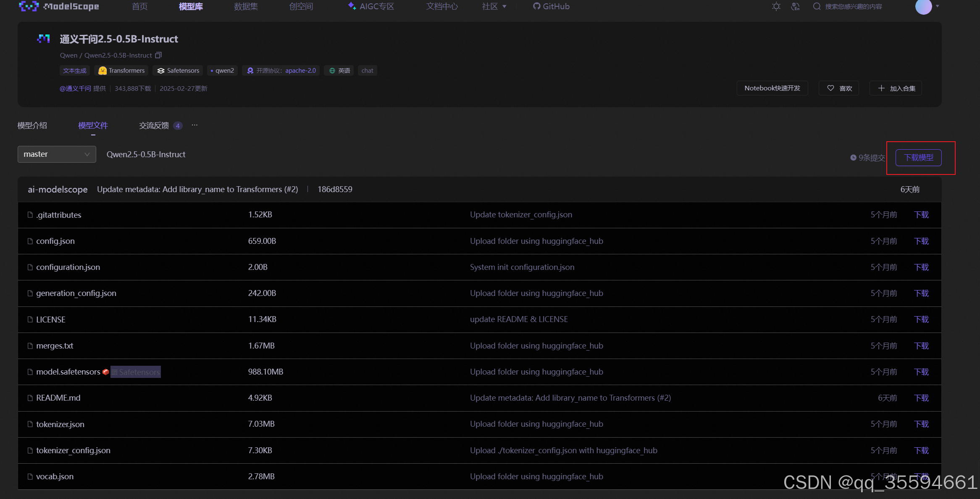Click the GitHub link in the navbar
This screenshot has width=980, height=499.
[x=551, y=6]
